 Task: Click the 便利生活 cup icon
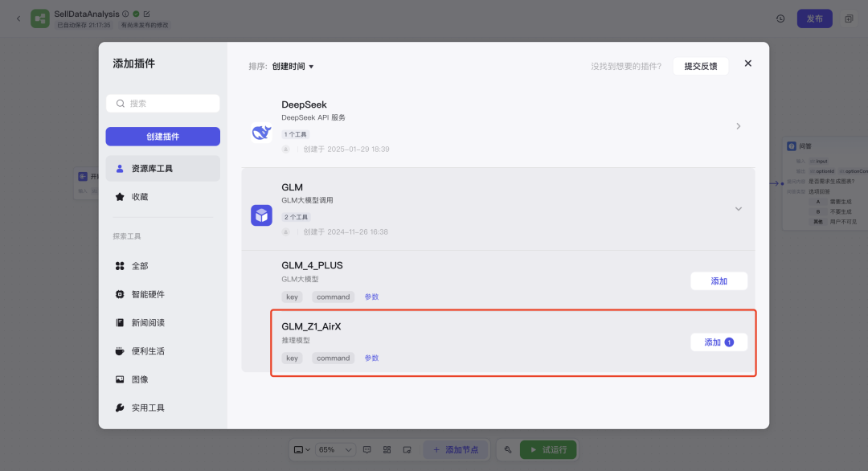coord(120,351)
